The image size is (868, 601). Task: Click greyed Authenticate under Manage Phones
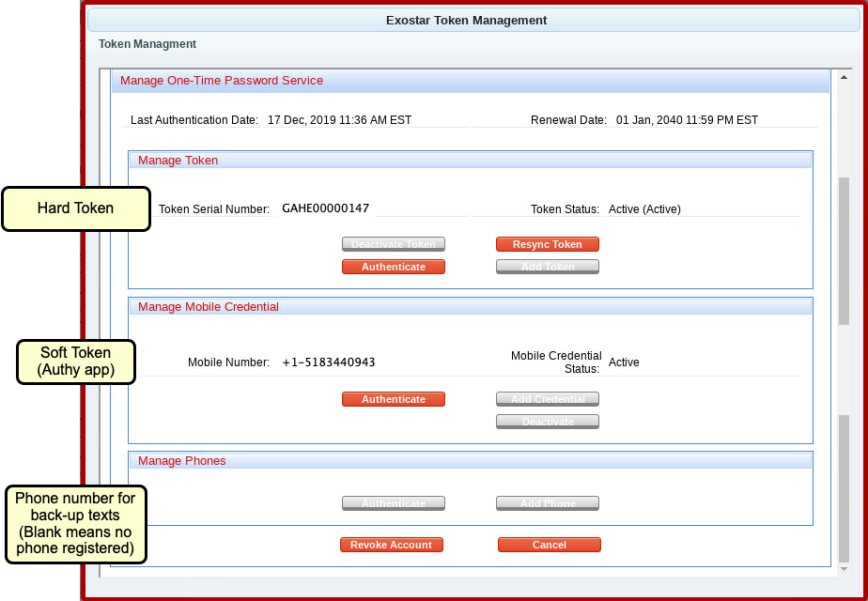(393, 503)
